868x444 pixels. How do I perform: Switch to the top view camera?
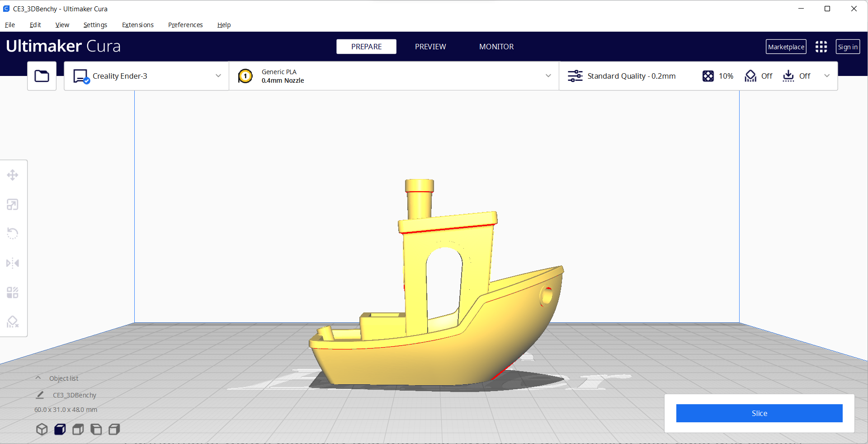78,429
